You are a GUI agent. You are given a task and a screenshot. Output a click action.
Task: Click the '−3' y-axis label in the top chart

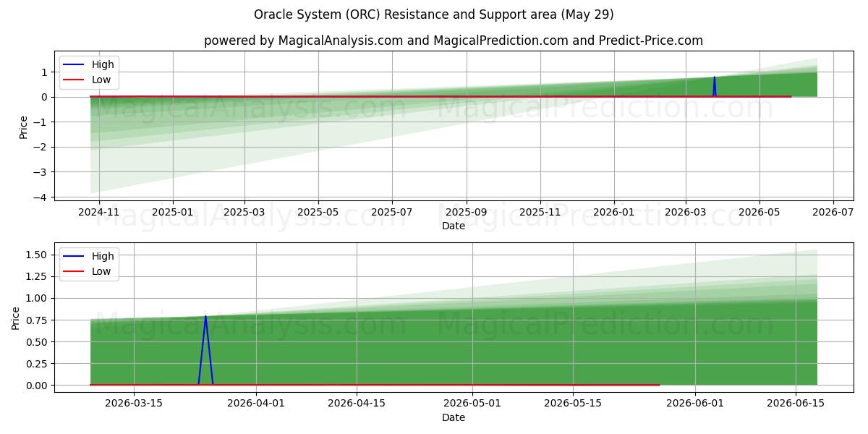pos(41,172)
